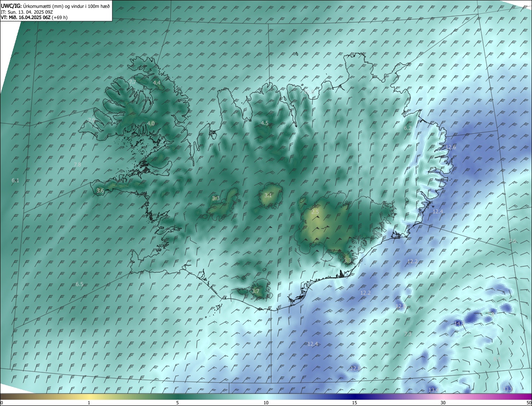Click the '5' tick on the color scale
Screen dimensions: 532x406
pos(177,403)
